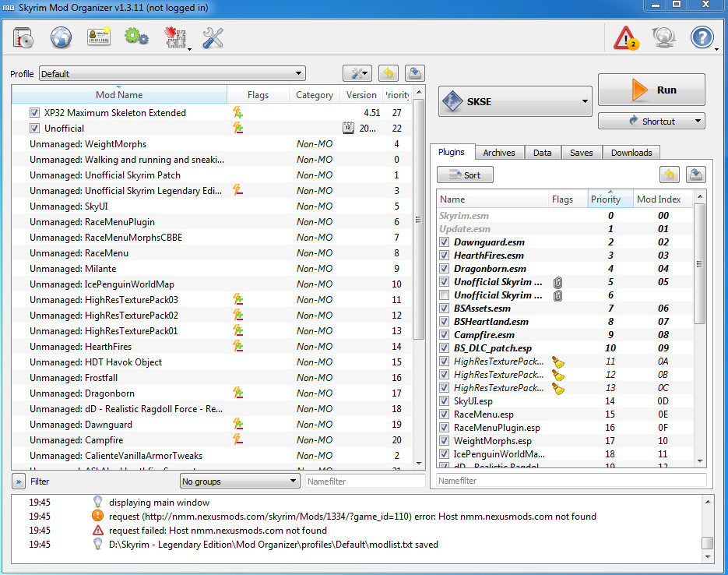The height and width of the screenshot is (575, 728).
Task: Switch to the Archives tab
Action: point(499,153)
